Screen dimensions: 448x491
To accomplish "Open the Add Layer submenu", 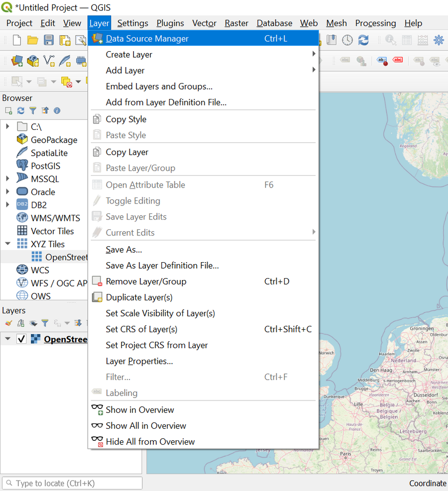I will pyautogui.click(x=125, y=71).
